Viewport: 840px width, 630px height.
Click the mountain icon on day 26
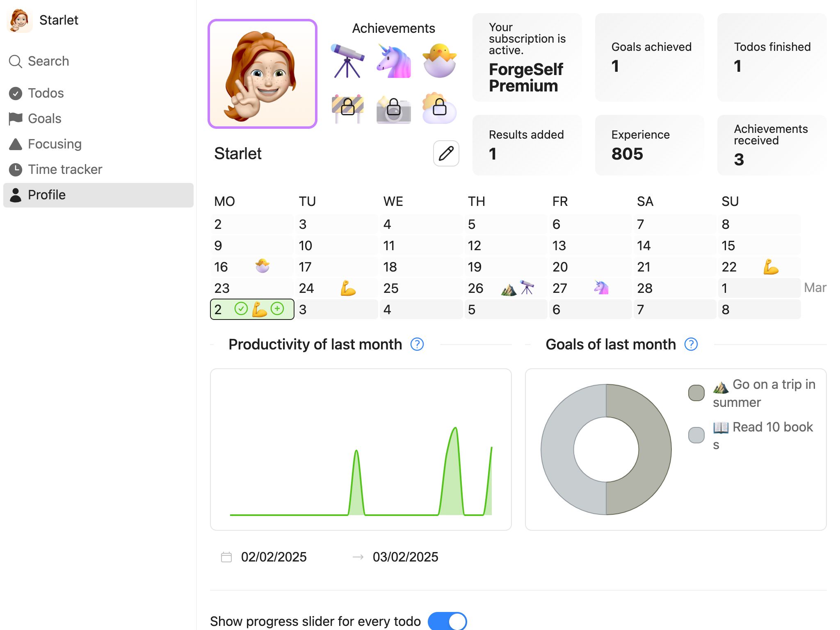click(x=509, y=290)
